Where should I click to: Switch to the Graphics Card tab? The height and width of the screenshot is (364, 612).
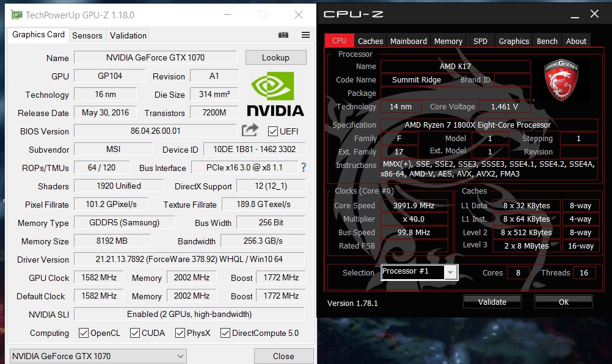pos(38,35)
